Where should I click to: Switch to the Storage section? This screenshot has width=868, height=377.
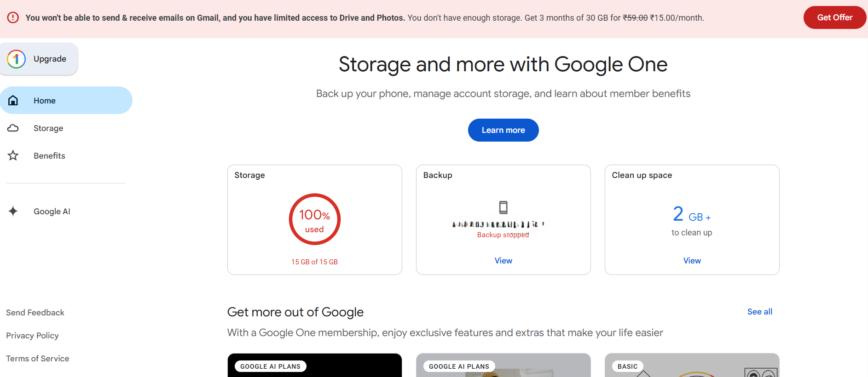point(48,128)
